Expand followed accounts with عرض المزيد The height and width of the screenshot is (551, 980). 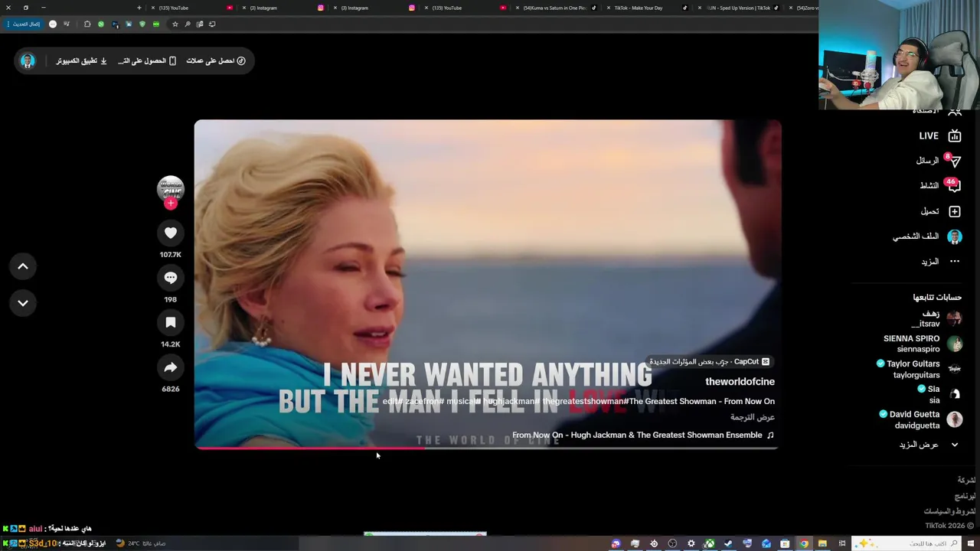[x=919, y=445]
